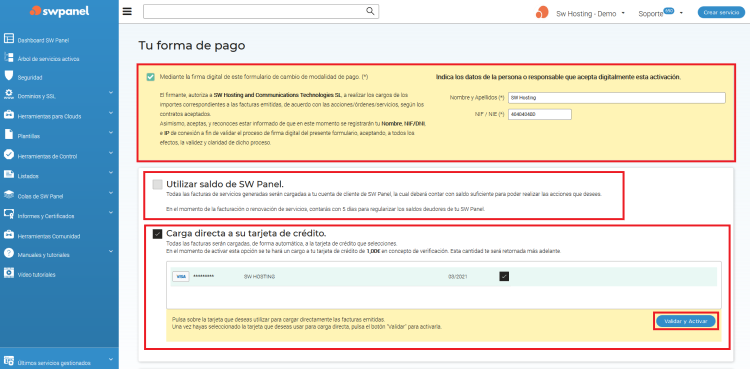This screenshot has width=750, height=369.
Task: Click the Video tutoriales icon
Action: click(x=9, y=273)
